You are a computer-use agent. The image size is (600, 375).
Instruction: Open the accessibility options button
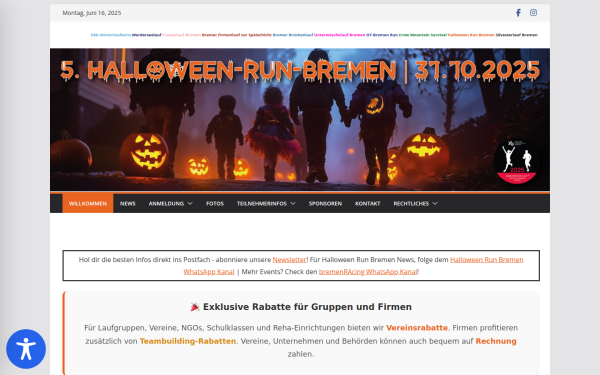point(26,349)
